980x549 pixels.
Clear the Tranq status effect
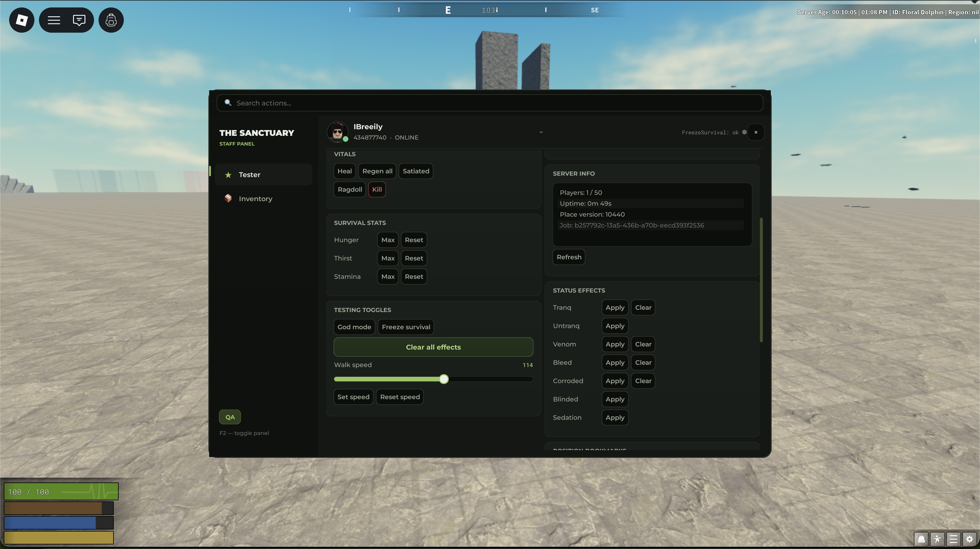point(643,307)
